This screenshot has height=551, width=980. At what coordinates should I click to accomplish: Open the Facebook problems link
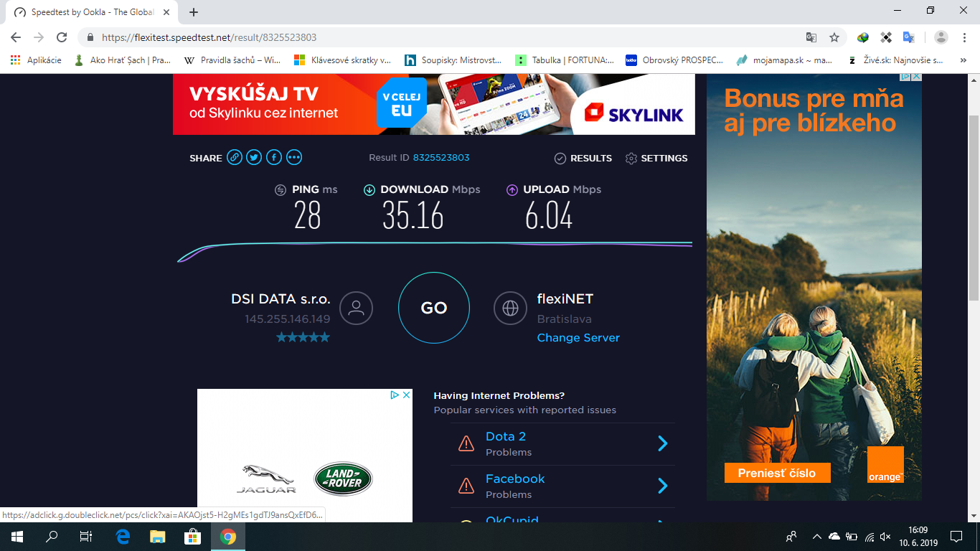click(515, 479)
